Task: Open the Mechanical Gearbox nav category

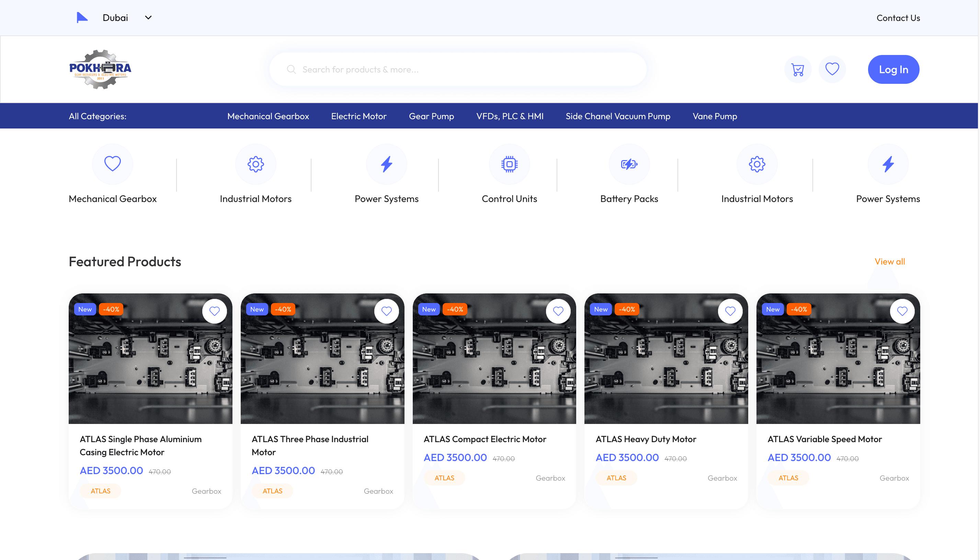Action: 268,116
